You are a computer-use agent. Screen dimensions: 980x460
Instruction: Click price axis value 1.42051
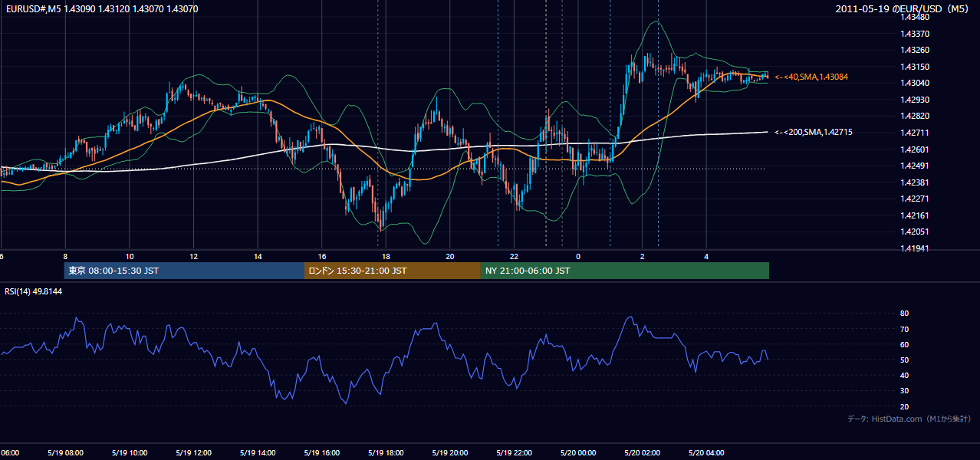(x=914, y=232)
